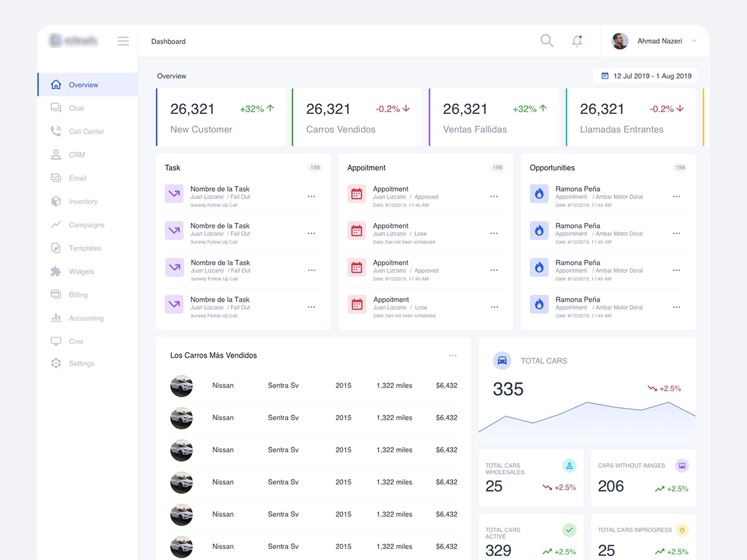Open the Call Center phone icon

point(56,131)
